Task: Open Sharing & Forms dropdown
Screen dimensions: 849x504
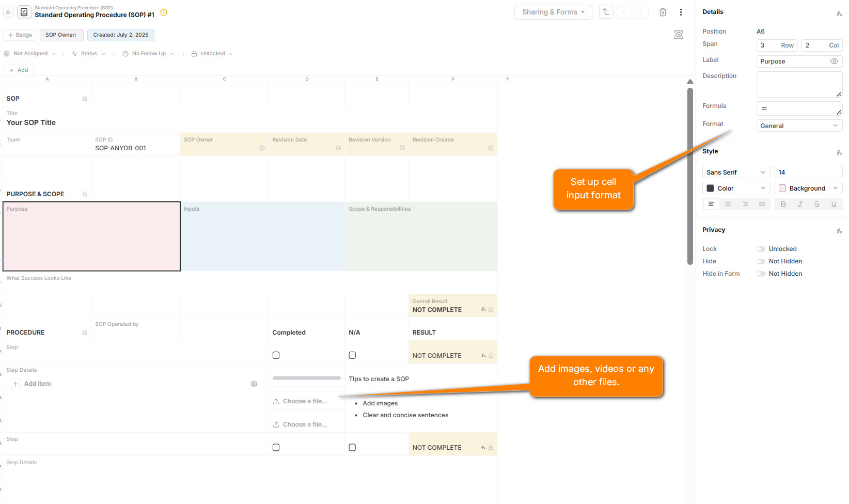Action: tap(553, 12)
